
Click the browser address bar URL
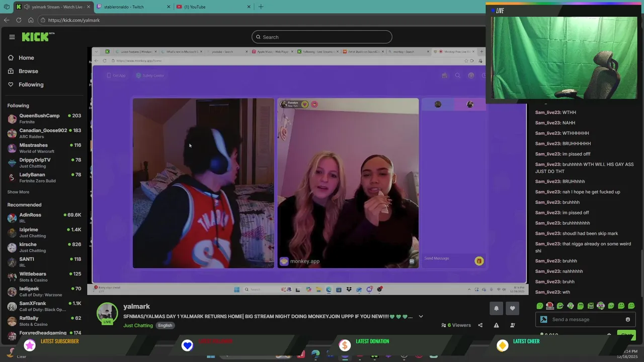tap(74, 20)
